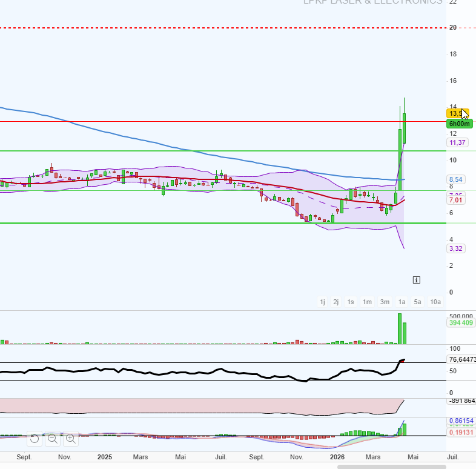Click the 394 409 volume label

(461, 322)
